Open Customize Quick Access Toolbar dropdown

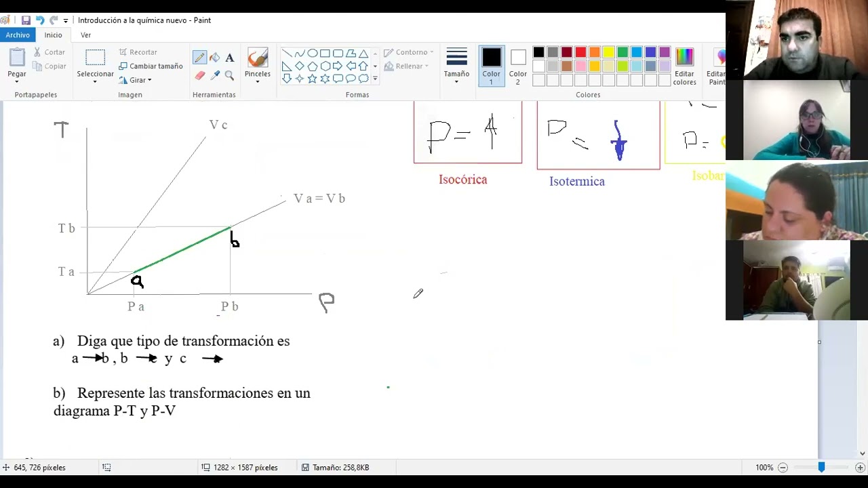tap(66, 21)
